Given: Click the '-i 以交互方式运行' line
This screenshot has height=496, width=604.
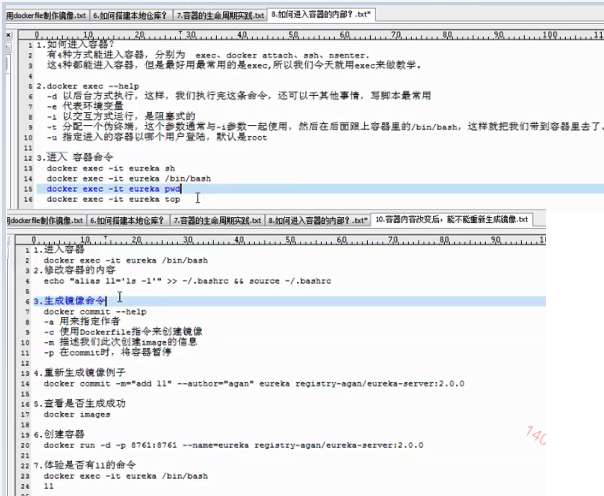Looking at the screenshot, I should pyautogui.click(x=121, y=116).
